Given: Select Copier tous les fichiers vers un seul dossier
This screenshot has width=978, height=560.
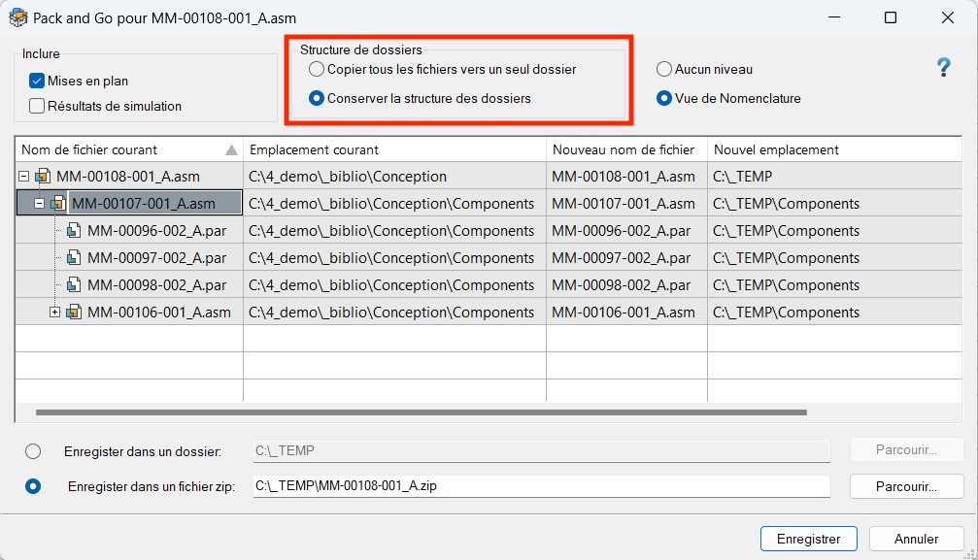Looking at the screenshot, I should tap(317, 69).
